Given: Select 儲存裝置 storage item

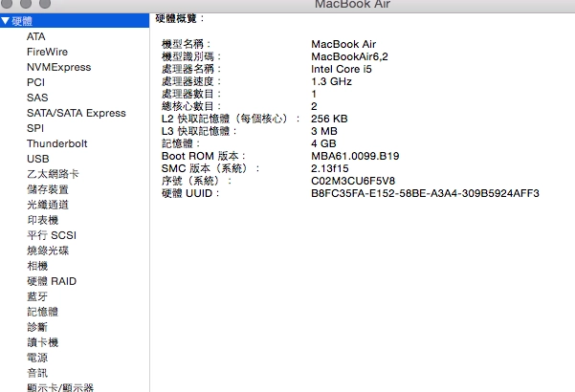Looking at the screenshot, I should point(48,189).
